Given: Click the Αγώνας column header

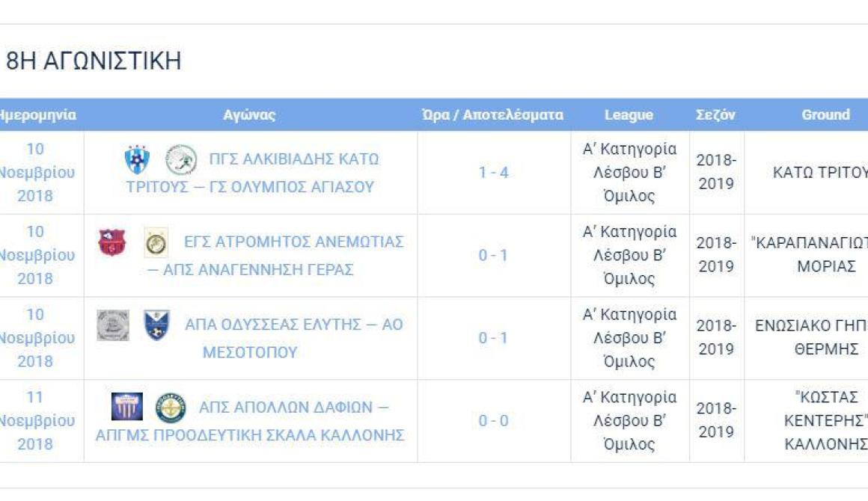Looking at the screenshot, I should (249, 115).
